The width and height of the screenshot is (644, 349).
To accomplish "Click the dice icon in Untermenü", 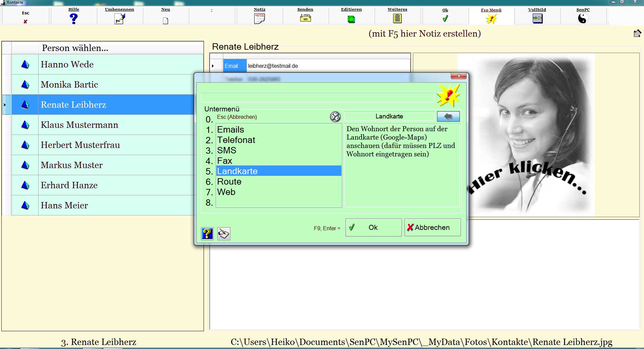I will (335, 117).
